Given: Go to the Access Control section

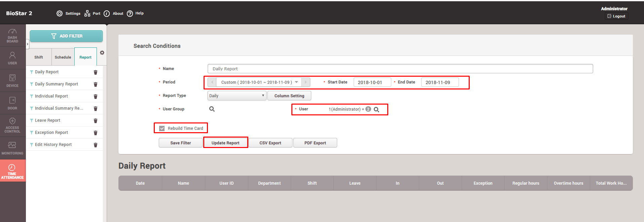Looking at the screenshot, I should (12, 125).
